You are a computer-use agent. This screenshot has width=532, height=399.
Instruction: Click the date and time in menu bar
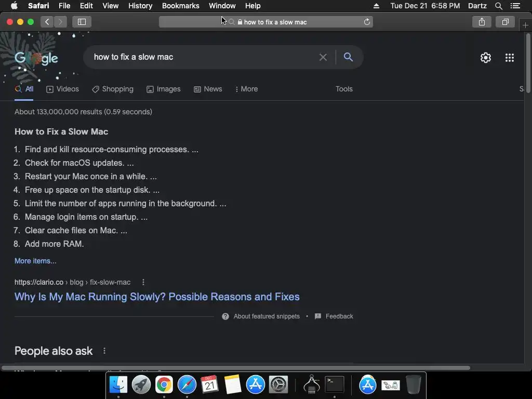click(x=425, y=6)
